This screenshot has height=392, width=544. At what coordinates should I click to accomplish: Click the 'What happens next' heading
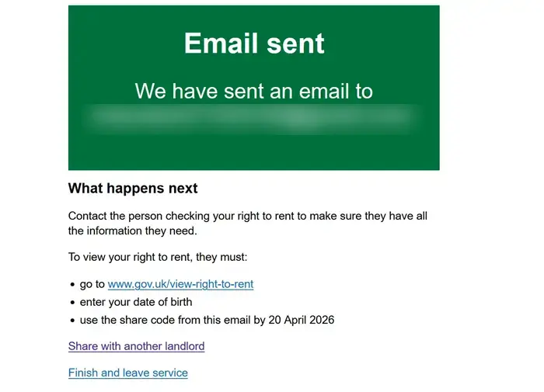133,189
